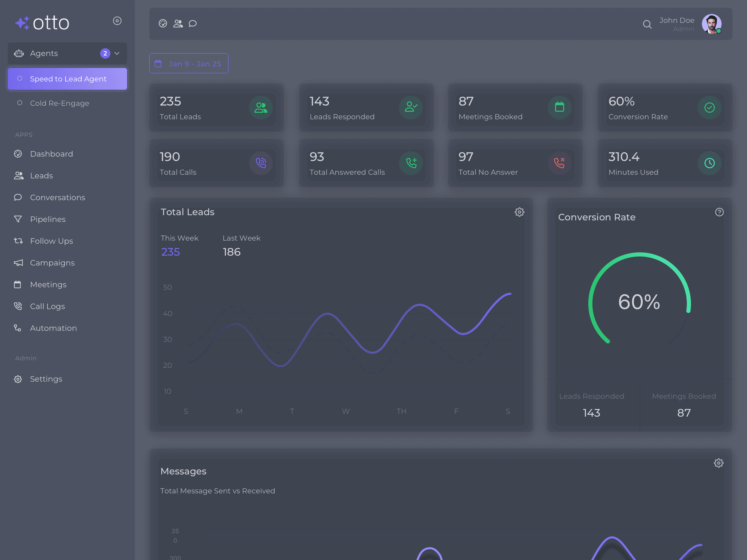Screen dimensions: 747x560
Task: Click the search magnifier icon
Action: click(x=647, y=24)
